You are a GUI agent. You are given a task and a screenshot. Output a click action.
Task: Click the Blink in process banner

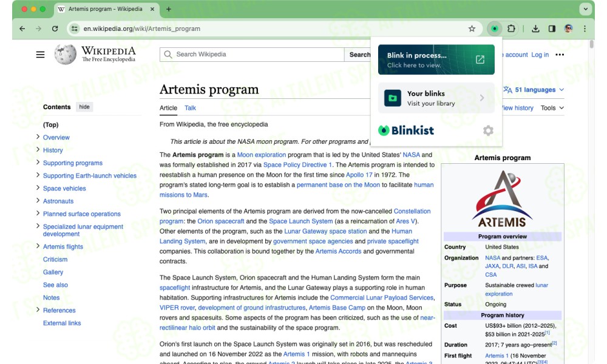[x=436, y=59]
